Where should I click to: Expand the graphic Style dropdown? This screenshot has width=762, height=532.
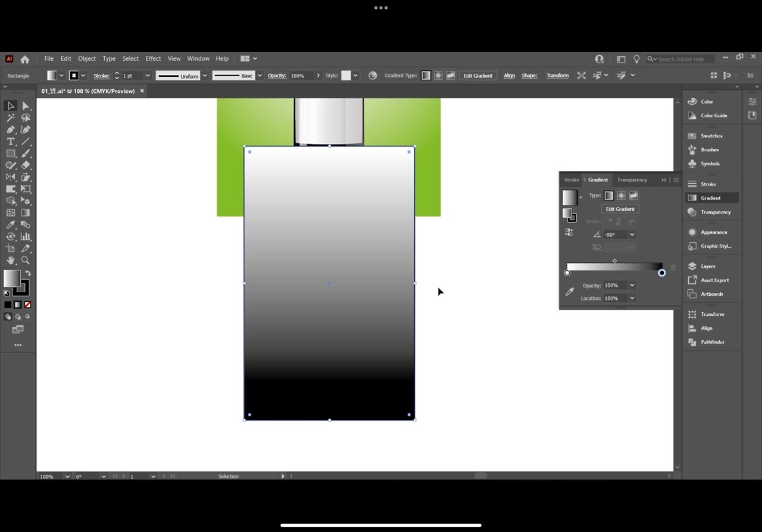(355, 76)
